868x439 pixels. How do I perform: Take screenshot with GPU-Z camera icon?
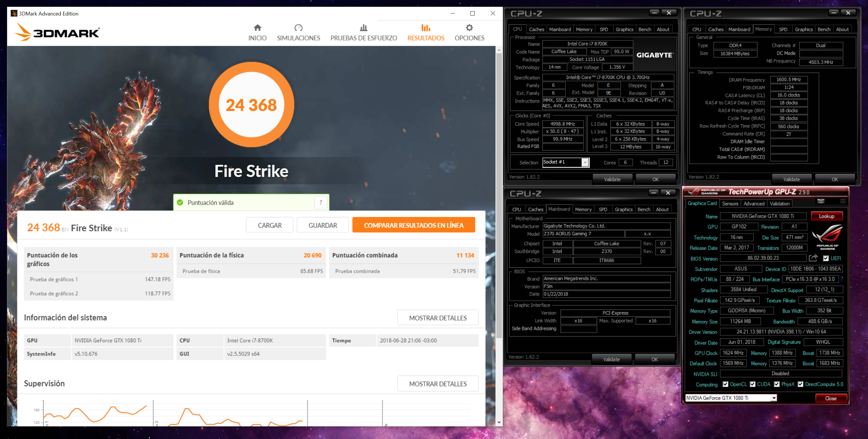point(821,201)
